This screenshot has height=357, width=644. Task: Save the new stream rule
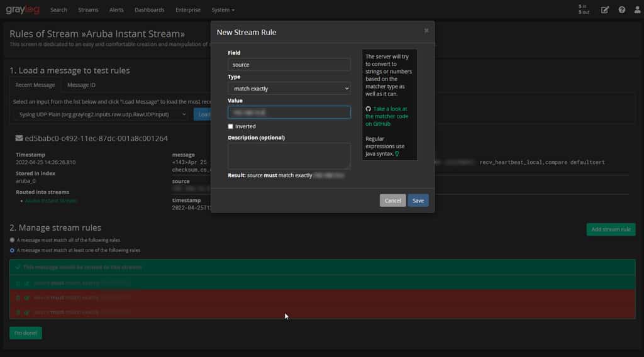tap(418, 200)
